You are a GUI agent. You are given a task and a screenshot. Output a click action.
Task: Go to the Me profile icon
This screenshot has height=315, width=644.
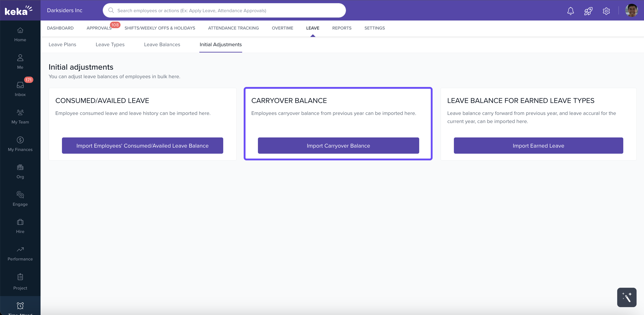20,58
